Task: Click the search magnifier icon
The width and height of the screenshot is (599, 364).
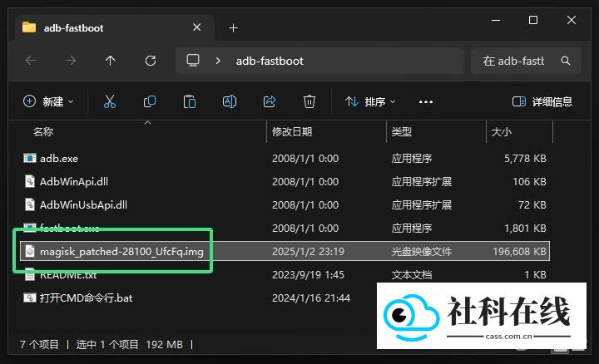Action: tap(566, 61)
